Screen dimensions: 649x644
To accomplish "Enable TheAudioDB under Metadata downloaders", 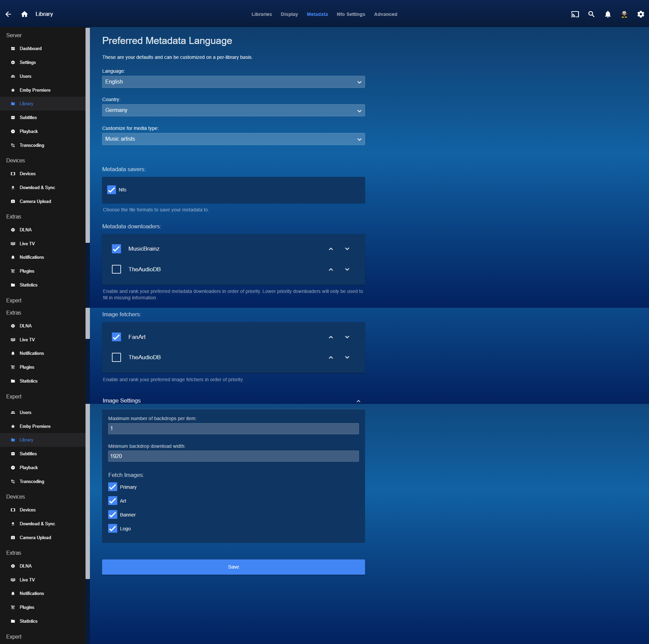I will pos(116,269).
